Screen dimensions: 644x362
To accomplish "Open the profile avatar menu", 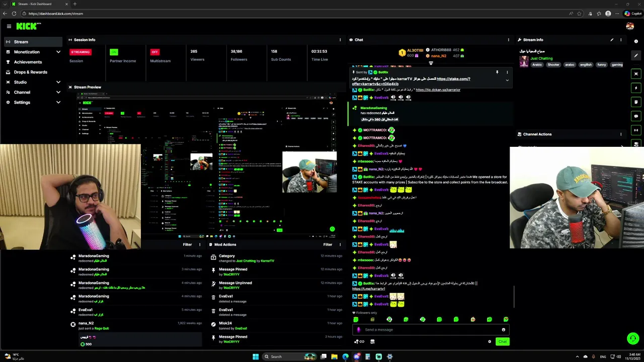I will coord(630,26).
